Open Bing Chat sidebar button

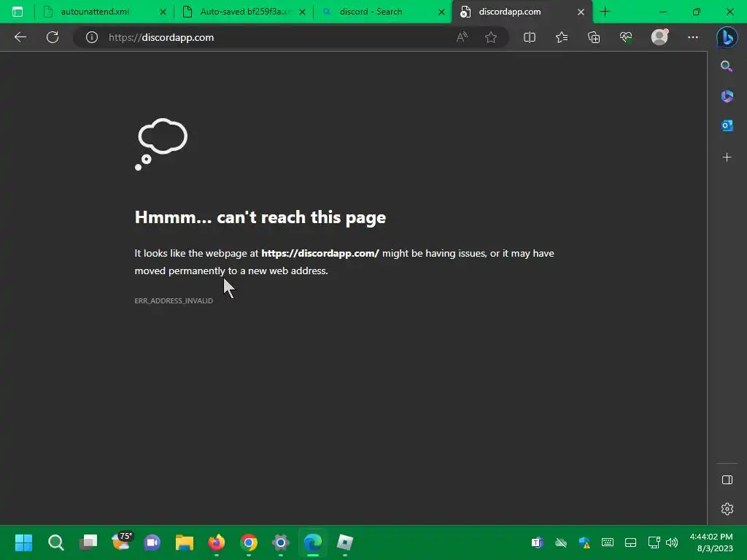[x=727, y=37]
